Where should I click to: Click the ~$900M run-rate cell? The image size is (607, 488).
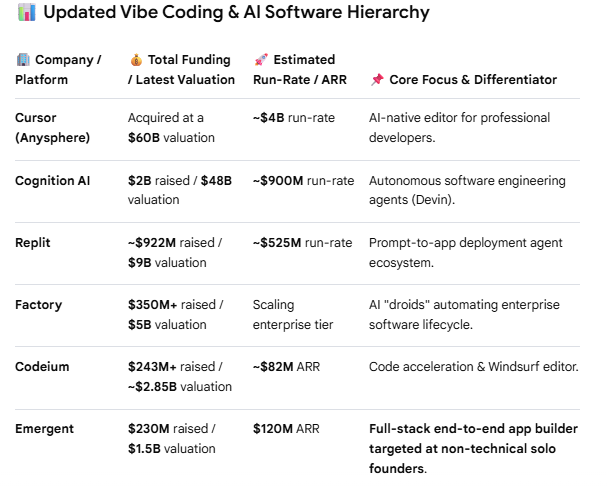click(x=304, y=181)
